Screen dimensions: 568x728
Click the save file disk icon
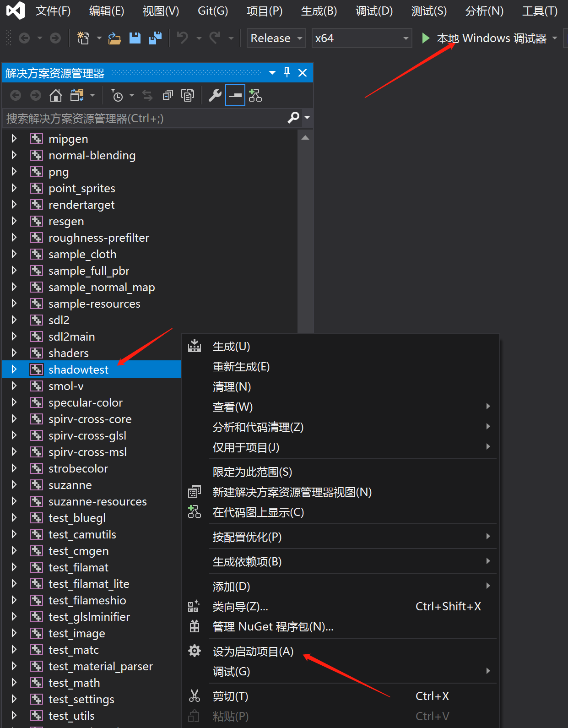(x=135, y=38)
